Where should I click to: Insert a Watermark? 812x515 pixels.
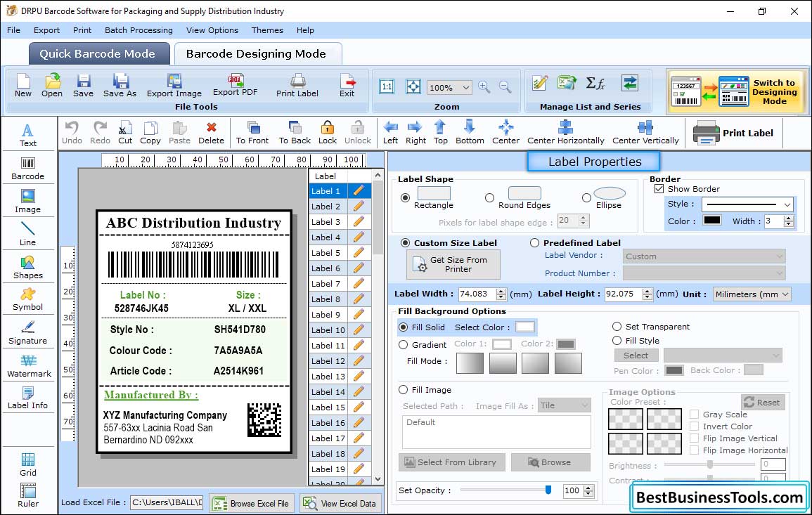(29, 366)
